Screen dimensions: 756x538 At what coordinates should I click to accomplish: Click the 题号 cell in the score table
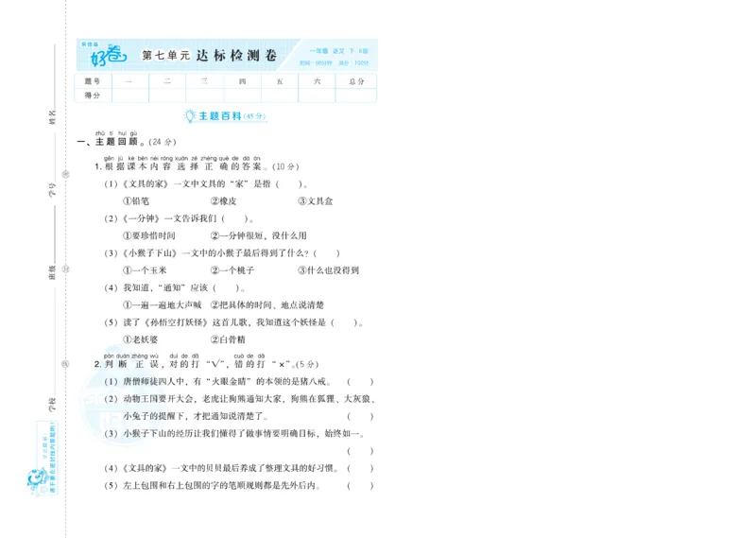(93, 81)
